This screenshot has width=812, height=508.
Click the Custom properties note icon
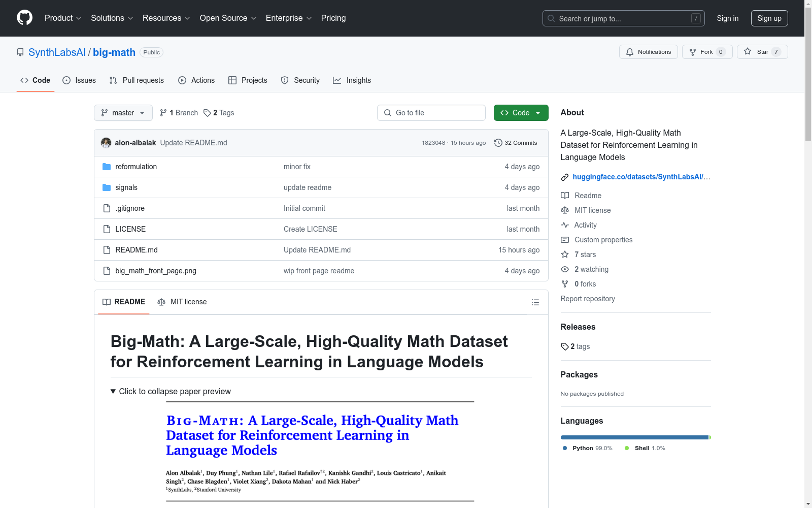pyautogui.click(x=565, y=240)
